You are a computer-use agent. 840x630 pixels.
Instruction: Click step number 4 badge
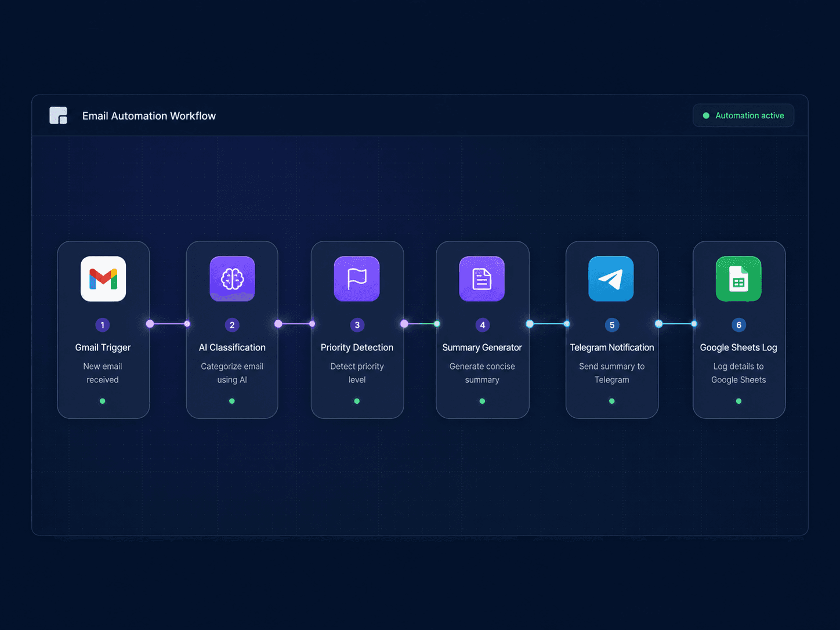coord(483,325)
